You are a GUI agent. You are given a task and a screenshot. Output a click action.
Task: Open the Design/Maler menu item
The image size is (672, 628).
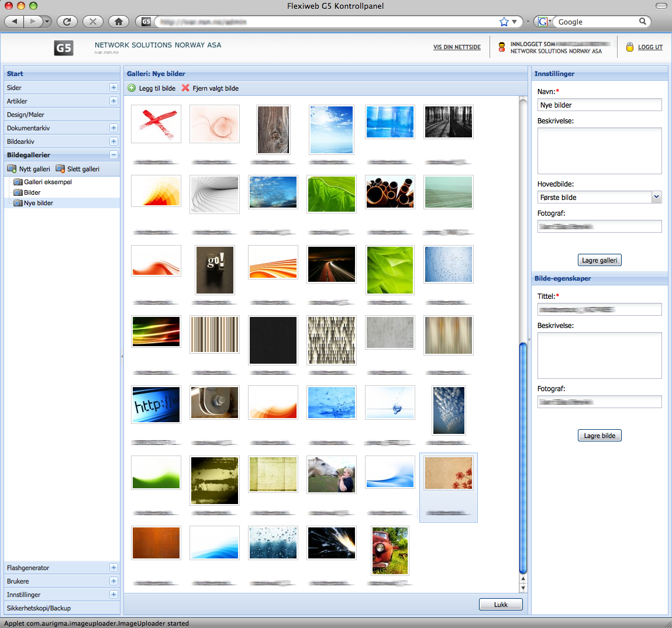tap(26, 115)
